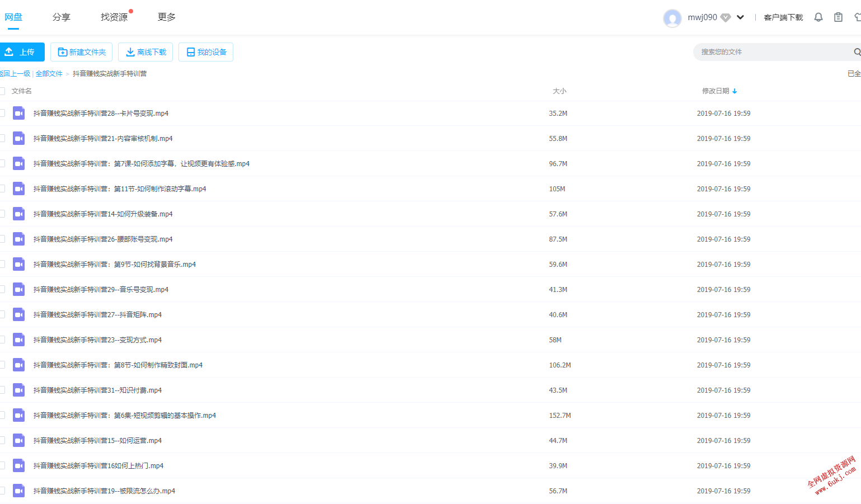Click the 106.2M size value
Viewport: 861px width, 504px height.
point(560,365)
